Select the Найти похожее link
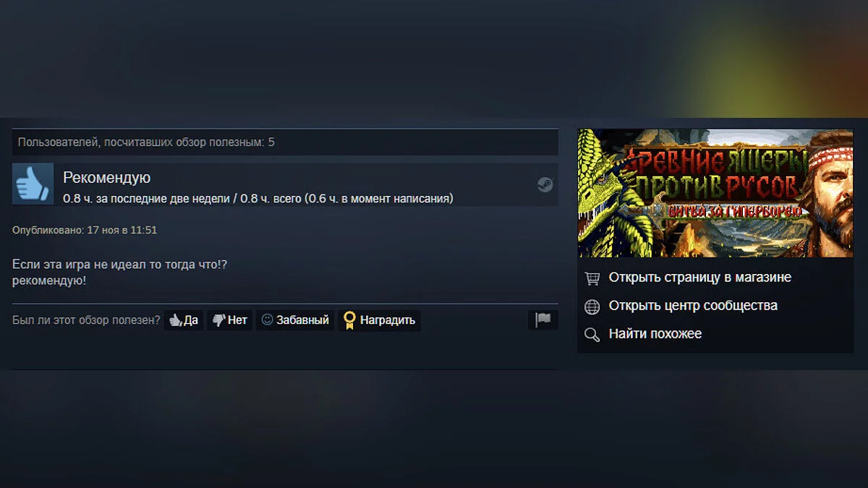The height and width of the screenshot is (488, 868). (655, 334)
